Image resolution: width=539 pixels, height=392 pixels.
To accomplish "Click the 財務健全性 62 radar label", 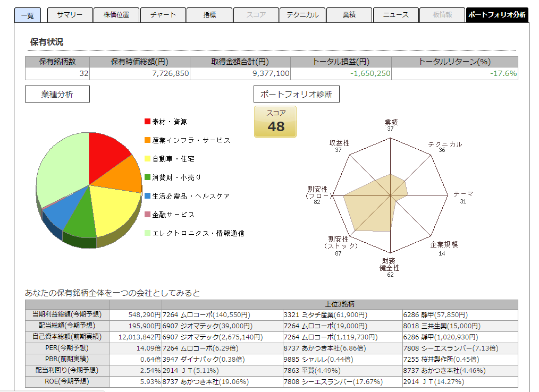I will tap(390, 267).
